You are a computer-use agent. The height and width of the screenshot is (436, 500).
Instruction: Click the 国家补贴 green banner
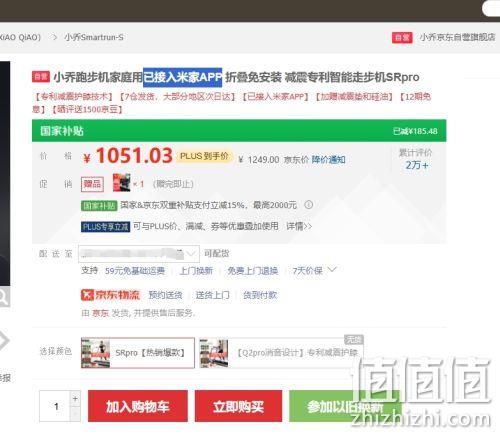pos(239,131)
